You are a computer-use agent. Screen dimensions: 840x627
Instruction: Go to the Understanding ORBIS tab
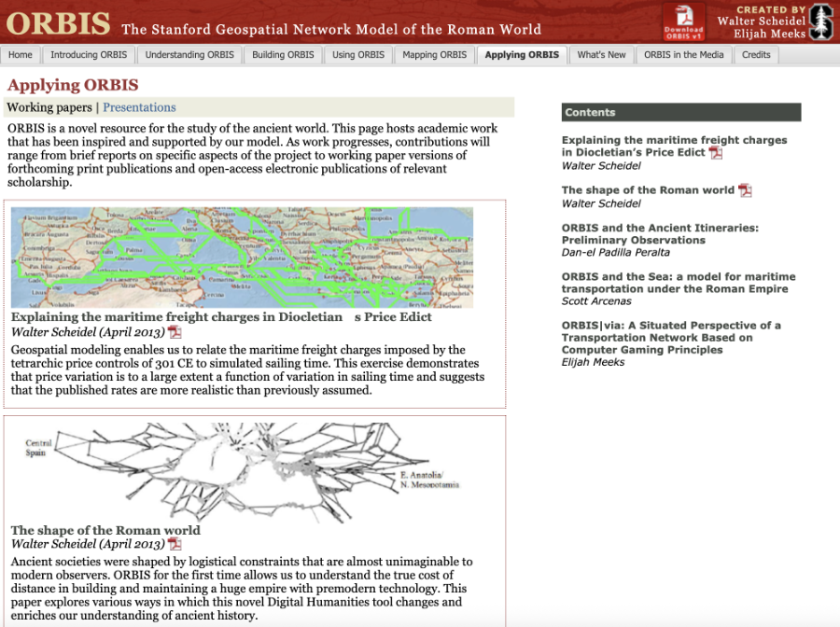189,55
